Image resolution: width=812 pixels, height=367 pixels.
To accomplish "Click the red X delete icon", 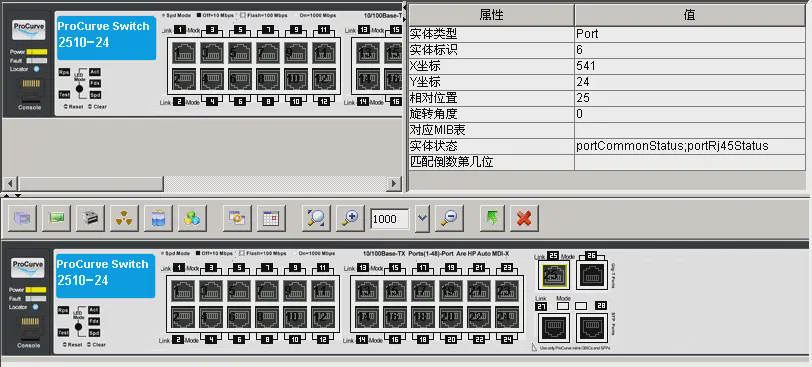I will (x=524, y=218).
